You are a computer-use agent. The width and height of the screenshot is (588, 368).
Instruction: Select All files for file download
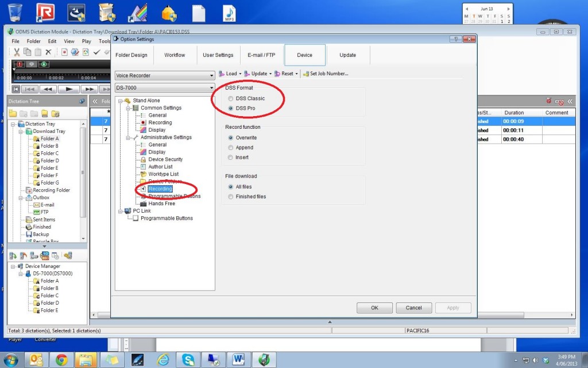click(x=231, y=187)
